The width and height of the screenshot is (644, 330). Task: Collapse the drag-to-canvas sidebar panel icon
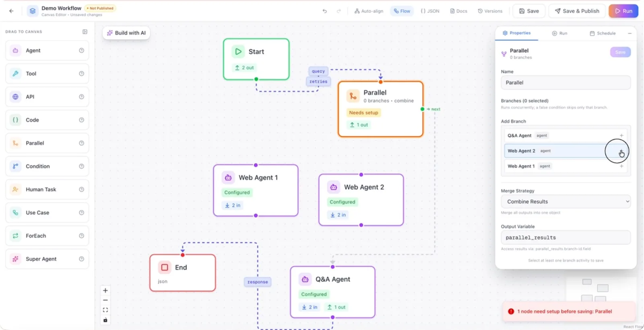85,32
